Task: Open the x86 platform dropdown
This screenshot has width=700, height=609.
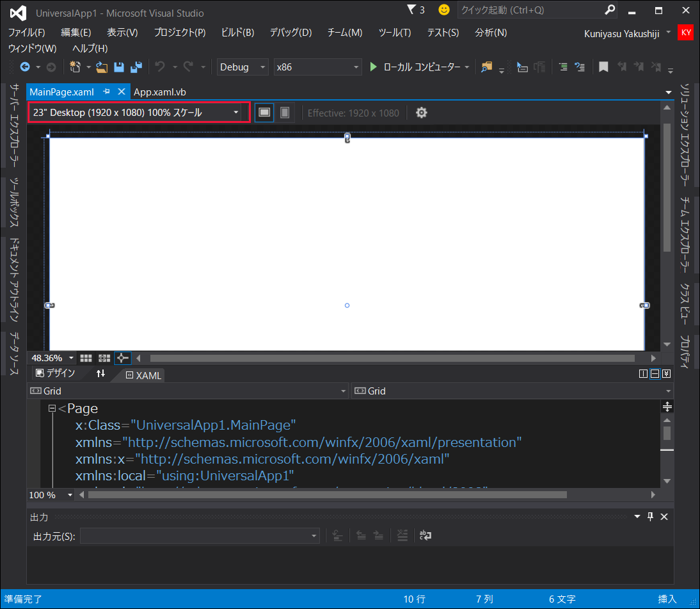Action: [x=317, y=67]
